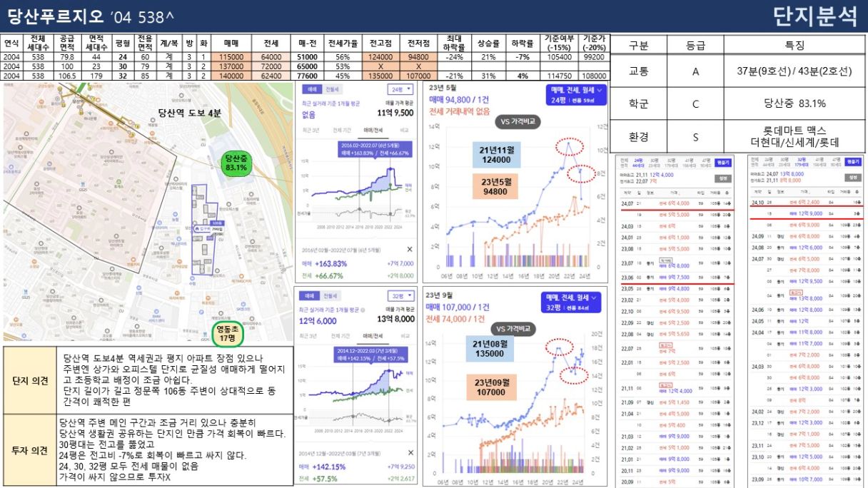Click 전세 6억 2,400 row dated 24,10
The height and width of the screenshot is (488, 868).
click(x=805, y=203)
